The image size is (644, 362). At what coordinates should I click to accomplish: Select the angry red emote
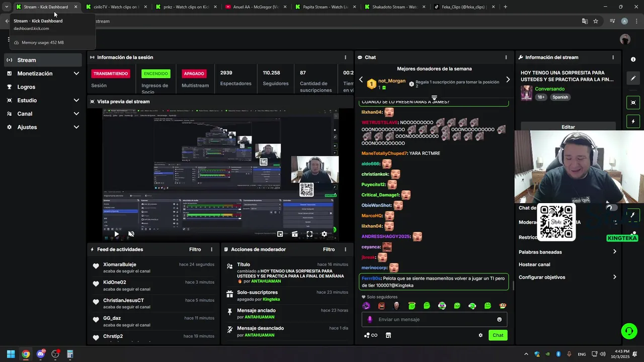(x=381, y=306)
